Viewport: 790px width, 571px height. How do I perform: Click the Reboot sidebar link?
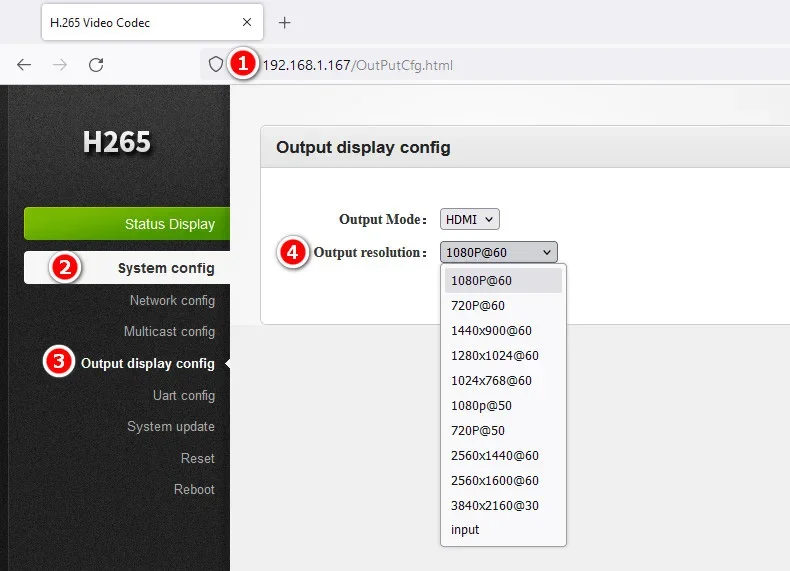tap(193, 489)
